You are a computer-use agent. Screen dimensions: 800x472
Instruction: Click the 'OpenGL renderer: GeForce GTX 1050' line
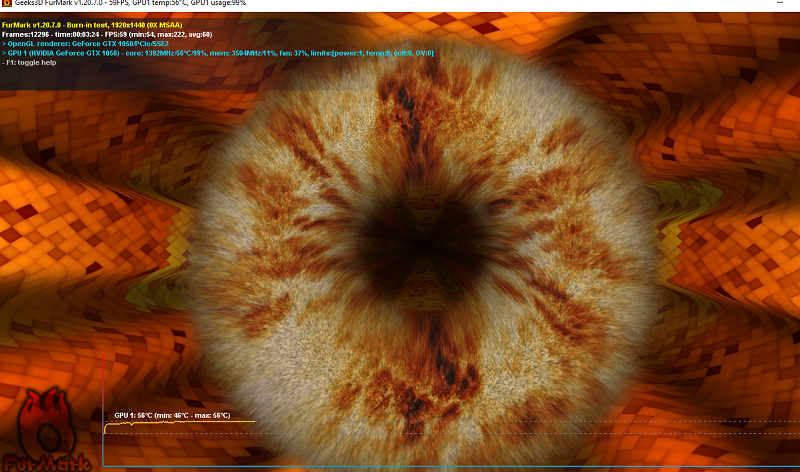pos(85,44)
